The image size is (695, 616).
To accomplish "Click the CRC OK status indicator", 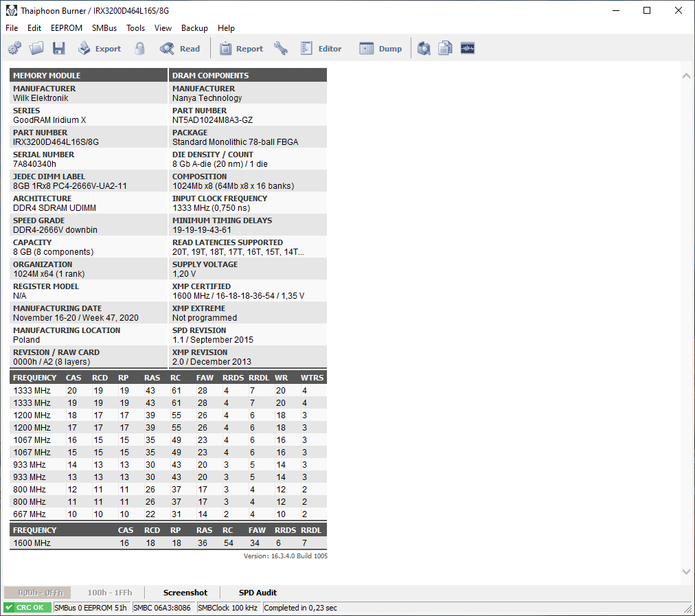I will tap(27, 608).
